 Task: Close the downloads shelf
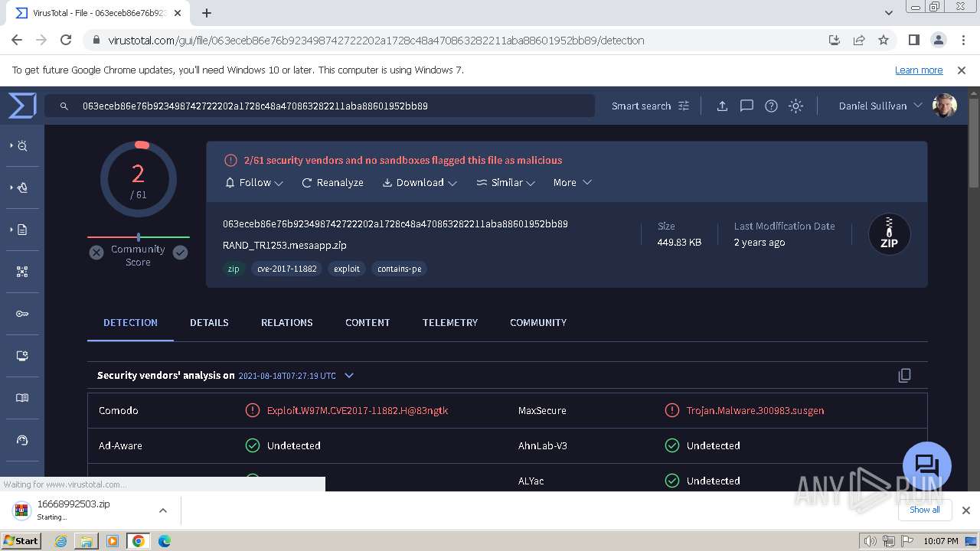coord(966,510)
